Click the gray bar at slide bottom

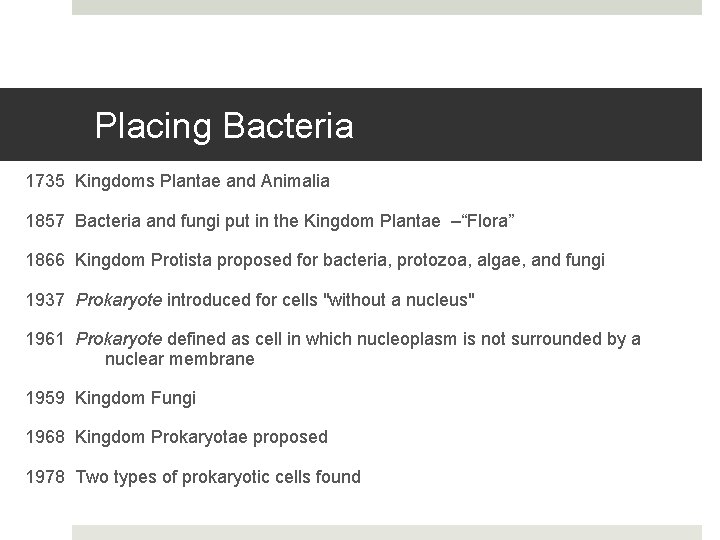(x=386, y=532)
